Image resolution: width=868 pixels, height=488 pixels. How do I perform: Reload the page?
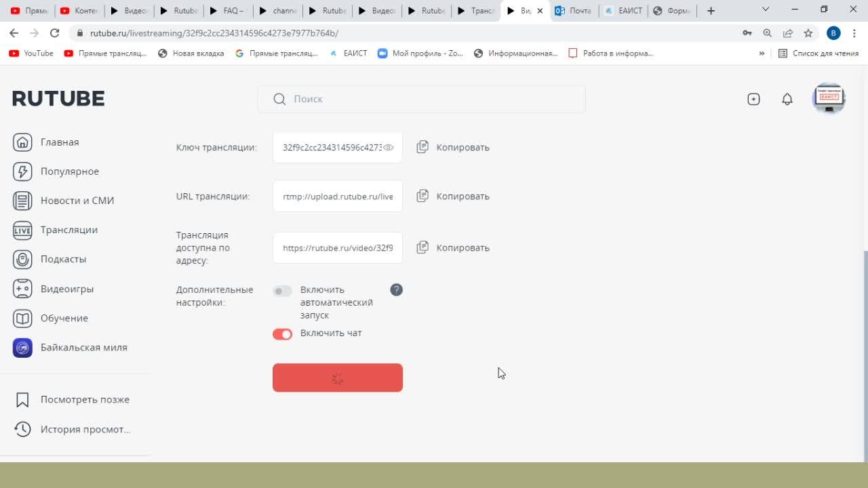(55, 33)
